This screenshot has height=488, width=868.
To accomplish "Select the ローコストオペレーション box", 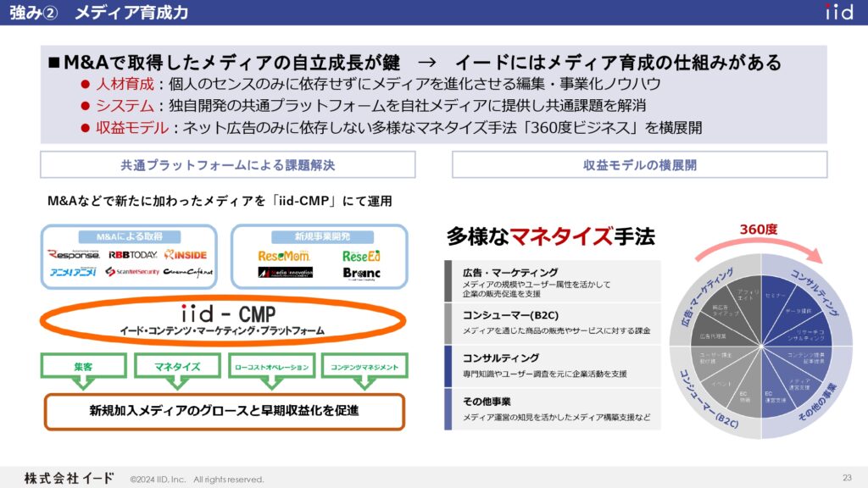I will click(x=271, y=366).
